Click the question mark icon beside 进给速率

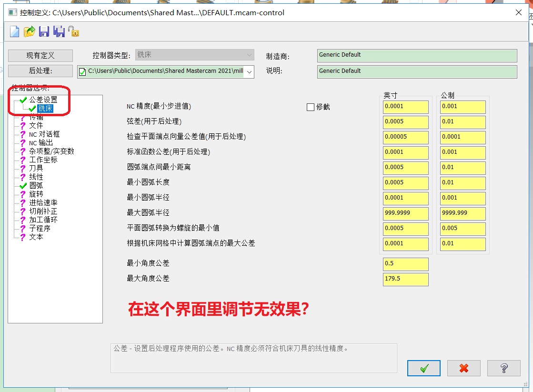coord(23,203)
